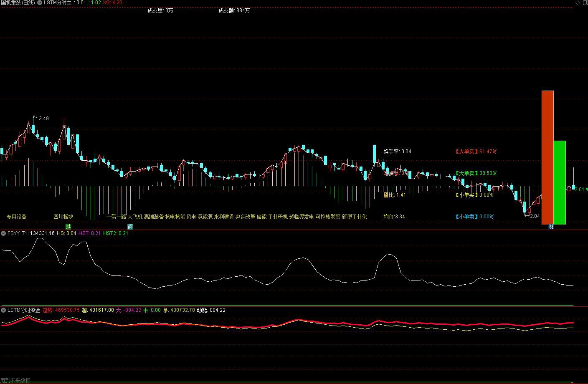Viewport: 588px width, 384px height.
Task: Click the LSTM分时主 indicator name
Action: (58, 3)
